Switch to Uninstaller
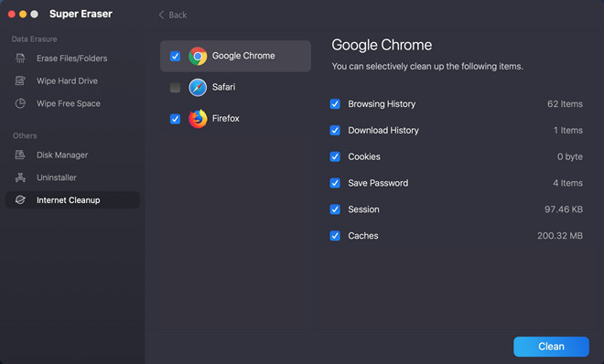The image size is (604, 364). [x=72, y=177]
